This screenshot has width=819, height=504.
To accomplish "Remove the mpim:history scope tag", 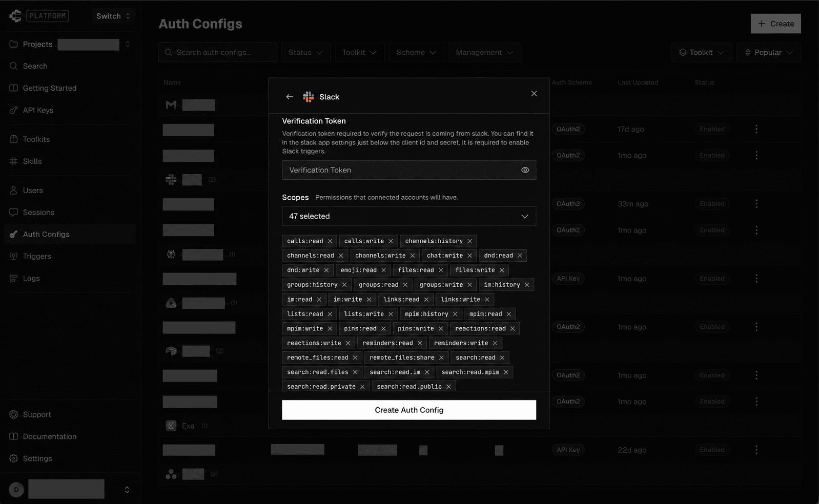I will (x=455, y=314).
